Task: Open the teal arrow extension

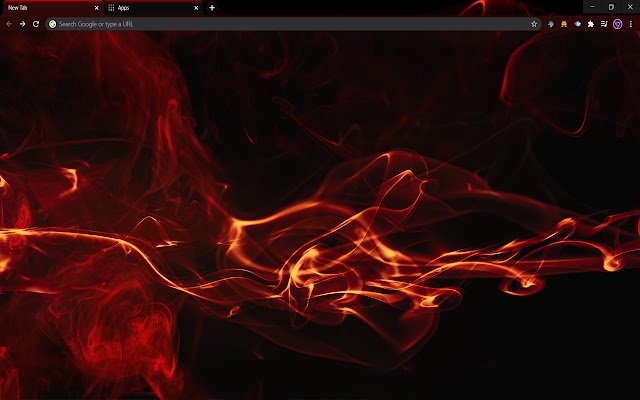Action: [551, 24]
